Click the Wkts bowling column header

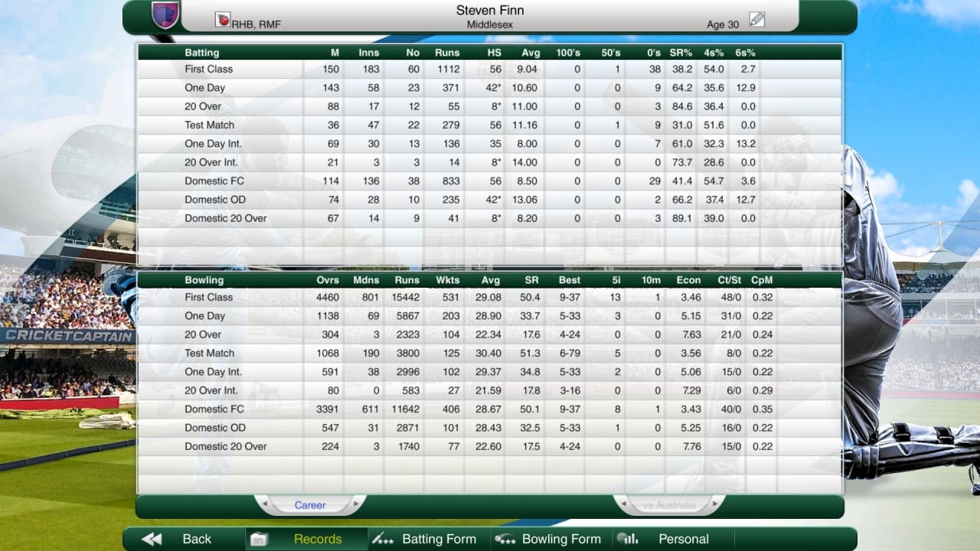(x=447, y=280)
